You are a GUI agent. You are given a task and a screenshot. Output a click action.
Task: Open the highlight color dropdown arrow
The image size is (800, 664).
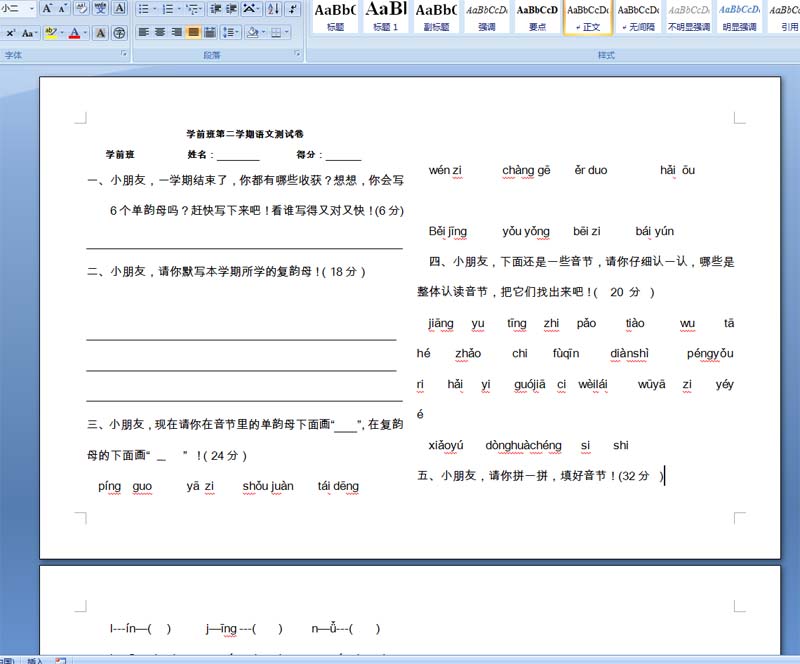[62, 33]
